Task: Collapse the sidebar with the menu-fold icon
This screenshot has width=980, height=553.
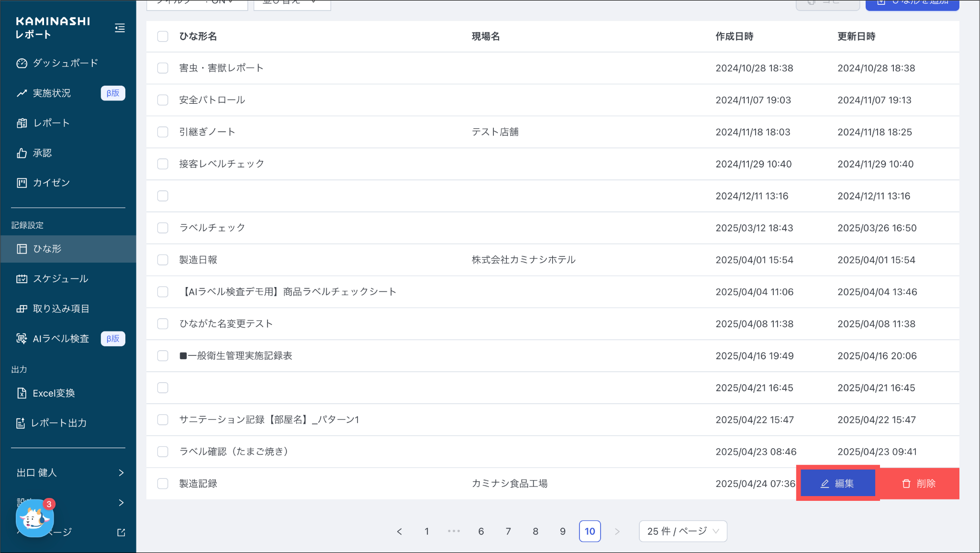Action: click(x=120, y=28)
